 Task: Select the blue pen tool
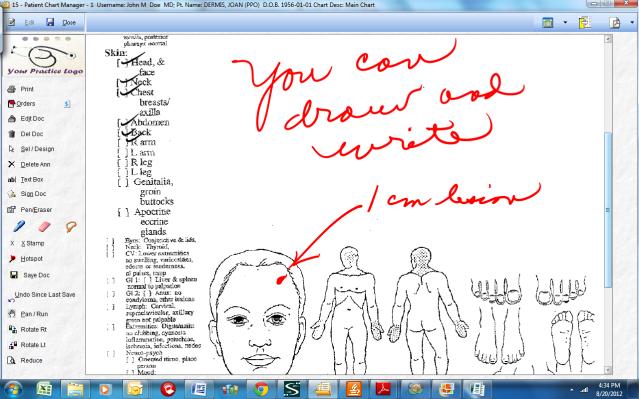(x=19, y=226)
